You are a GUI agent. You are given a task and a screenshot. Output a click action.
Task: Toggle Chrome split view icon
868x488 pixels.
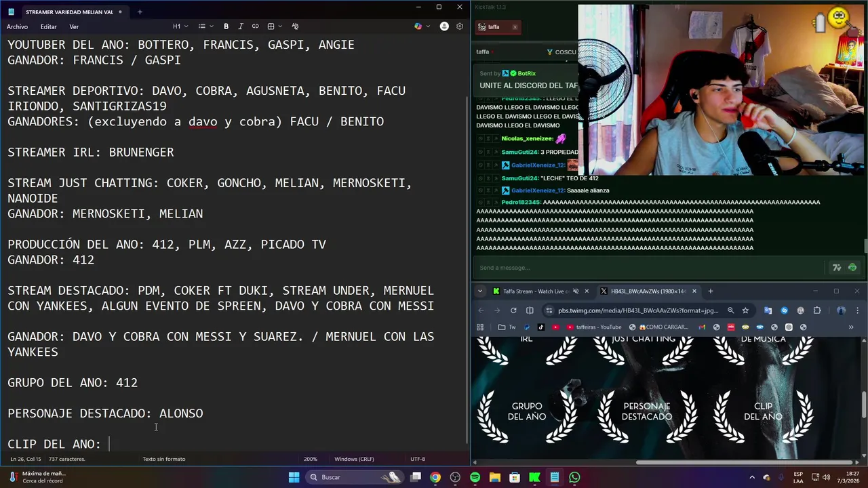(530, 310)
